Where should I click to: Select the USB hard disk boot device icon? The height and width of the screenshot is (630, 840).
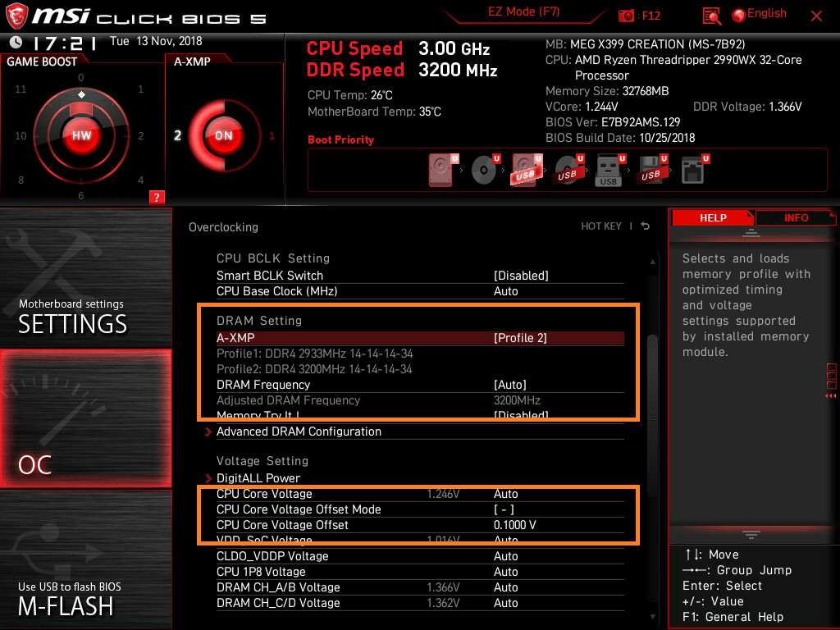(527, 169)
